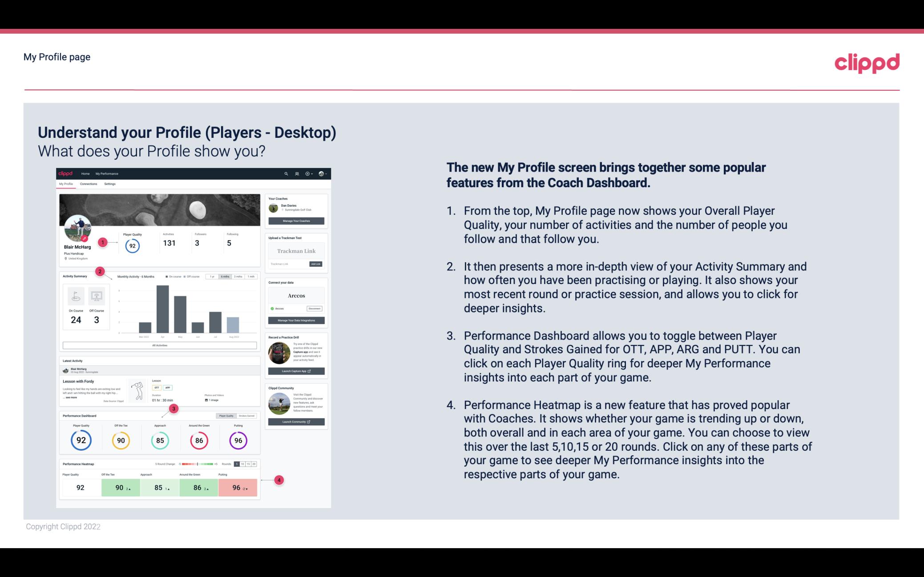Expand the 5-round Performance Heatmap view
Image resolution: width=924 pixels, height=577 pixels.
point(238,464)
